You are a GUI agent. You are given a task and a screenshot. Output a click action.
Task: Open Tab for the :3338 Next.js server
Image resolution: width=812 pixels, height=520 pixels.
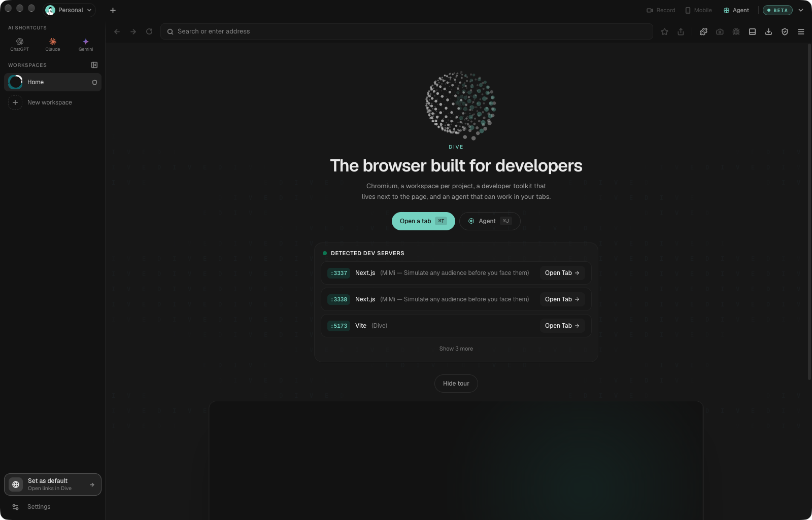coord(562,299)
